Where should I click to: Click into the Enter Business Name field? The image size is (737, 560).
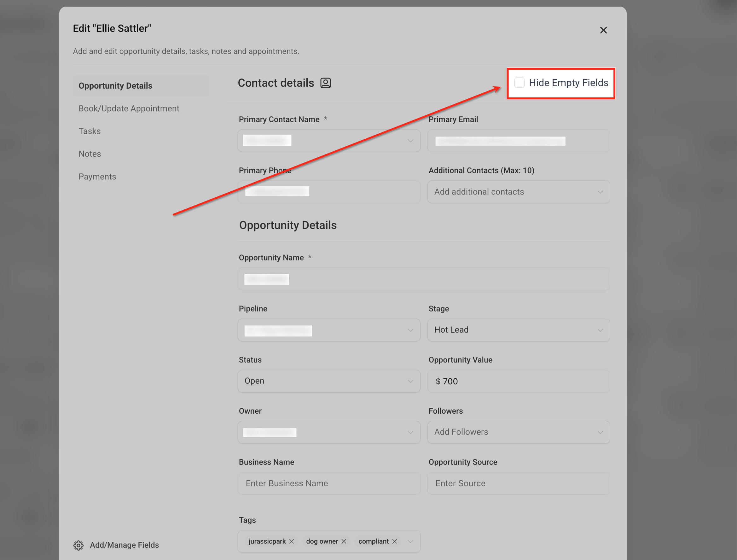[328, 483]
